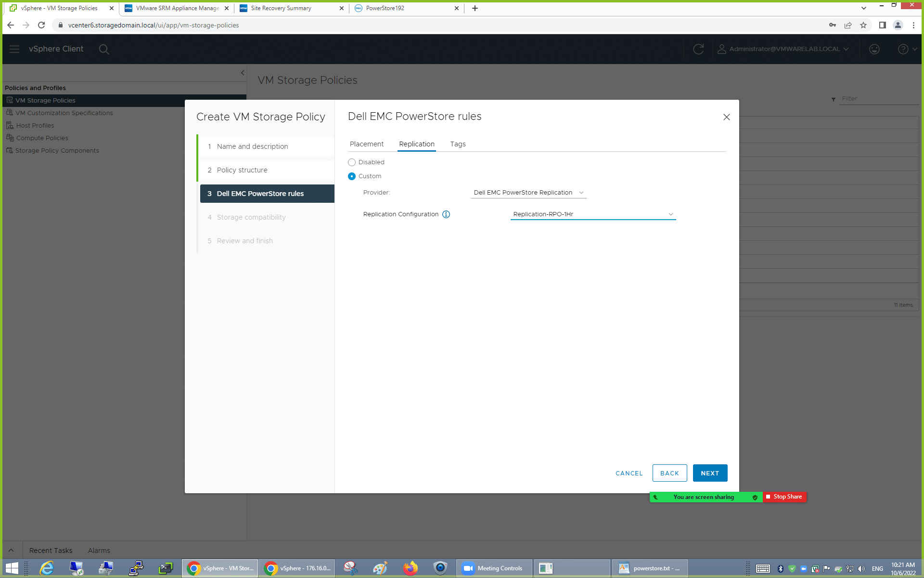Switch to VMware SRM Appliance Management browser tab
Image resolution: width=924 pixels, height=578 pixels.
tap(176, 8)
